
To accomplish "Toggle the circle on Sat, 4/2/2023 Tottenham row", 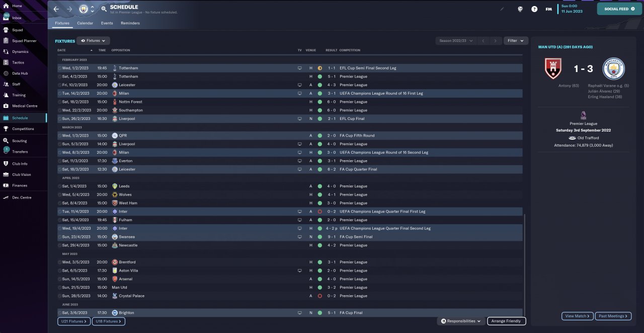I will click(x=60, y=77).
